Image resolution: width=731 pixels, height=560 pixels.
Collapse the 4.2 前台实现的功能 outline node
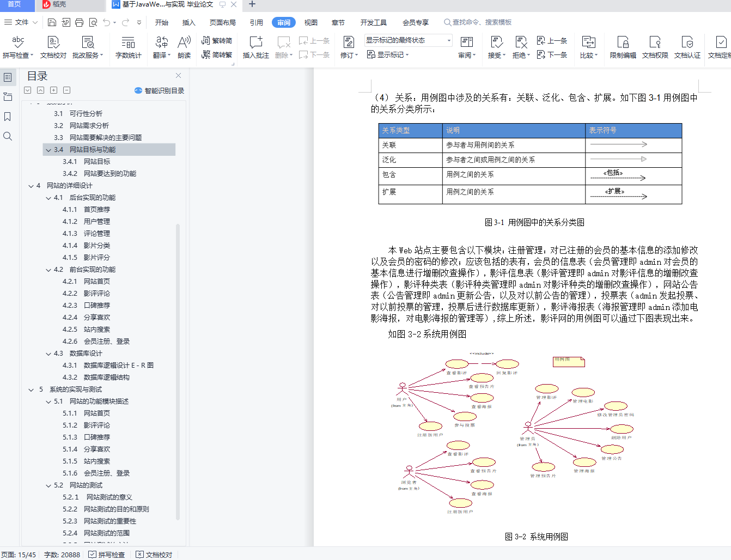point(48,270)
